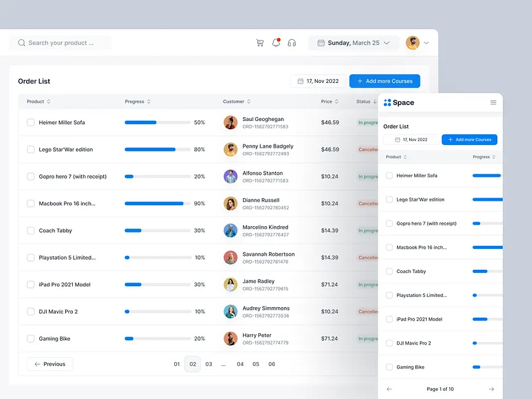The height and width of the screenshot is (399, 532).
Task: Tick the Gaming Bike checkbox in main table
Action: (x=30, y=339)
